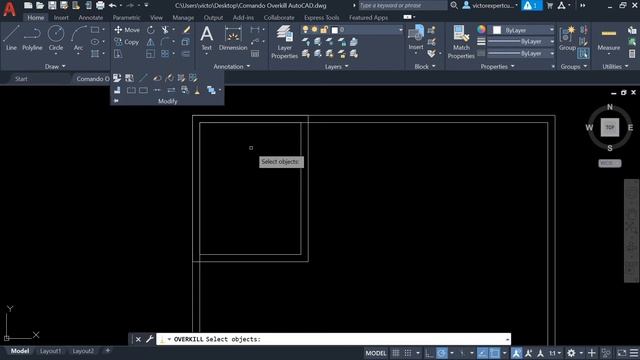The width and height of the screenshot is (640, 360).
Task: Click the Open file folder icon
Action: [40, 5]
